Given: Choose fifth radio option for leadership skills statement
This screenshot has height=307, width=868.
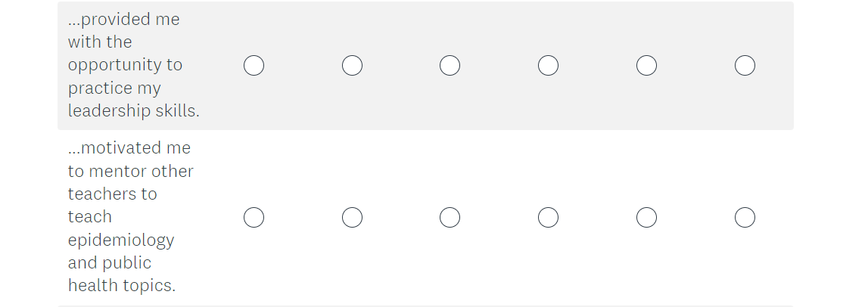Looking at the screenshot, I should pyautogui.click(x=646, y=66).
